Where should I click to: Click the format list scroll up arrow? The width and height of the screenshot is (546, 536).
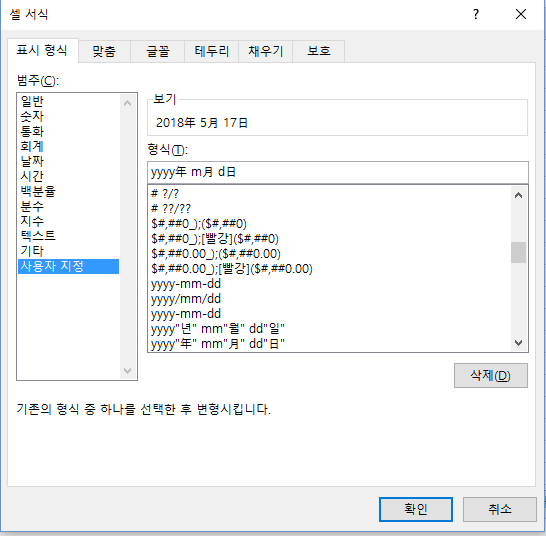[x=518, y=195]
